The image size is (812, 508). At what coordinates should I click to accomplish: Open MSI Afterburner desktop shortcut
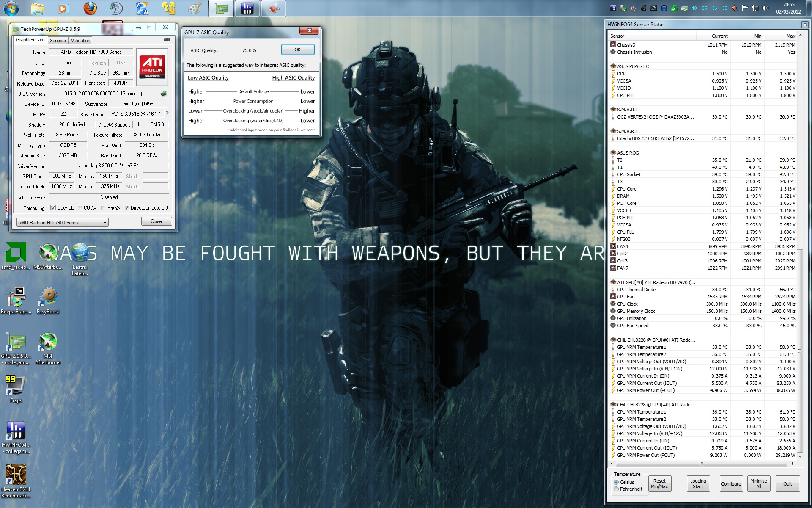tap(48, 349)
